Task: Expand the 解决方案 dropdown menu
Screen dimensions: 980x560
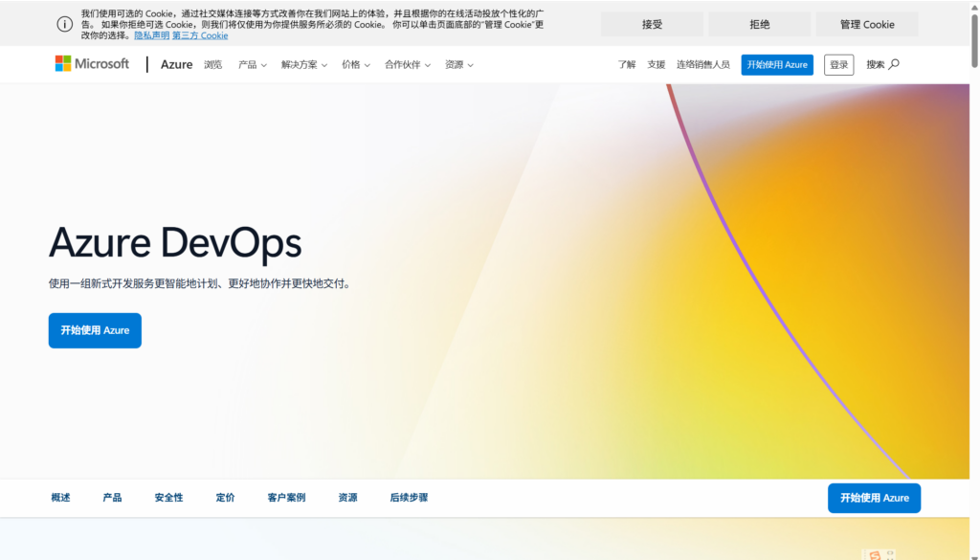Action: point(304,64)
